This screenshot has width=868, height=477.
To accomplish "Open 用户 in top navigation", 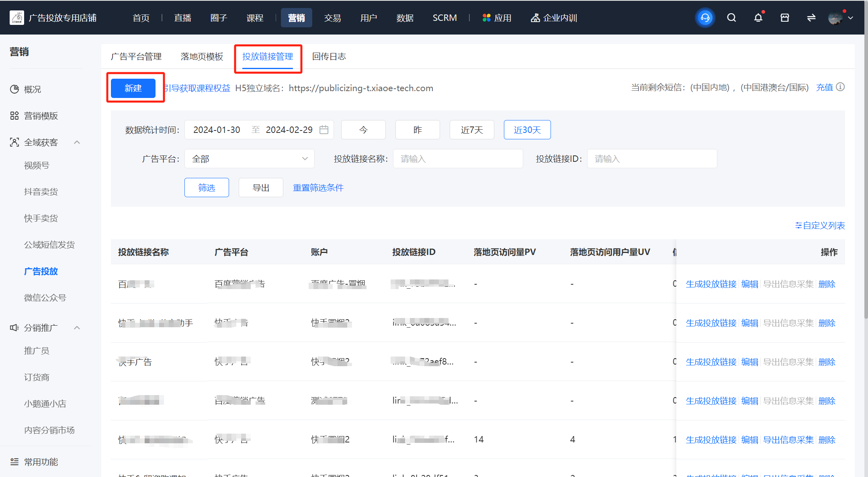I will (369, 18).
